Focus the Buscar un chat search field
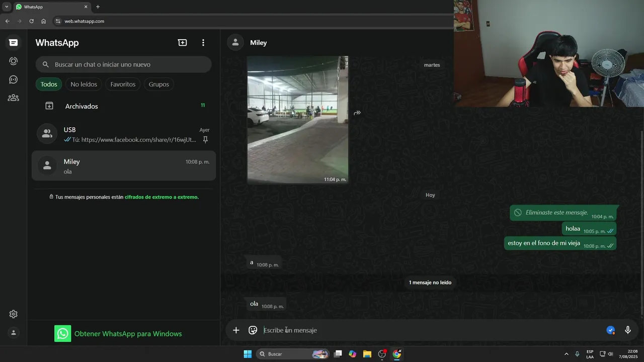The width and height of the screenshot is (644, 362). coord(124,64)
